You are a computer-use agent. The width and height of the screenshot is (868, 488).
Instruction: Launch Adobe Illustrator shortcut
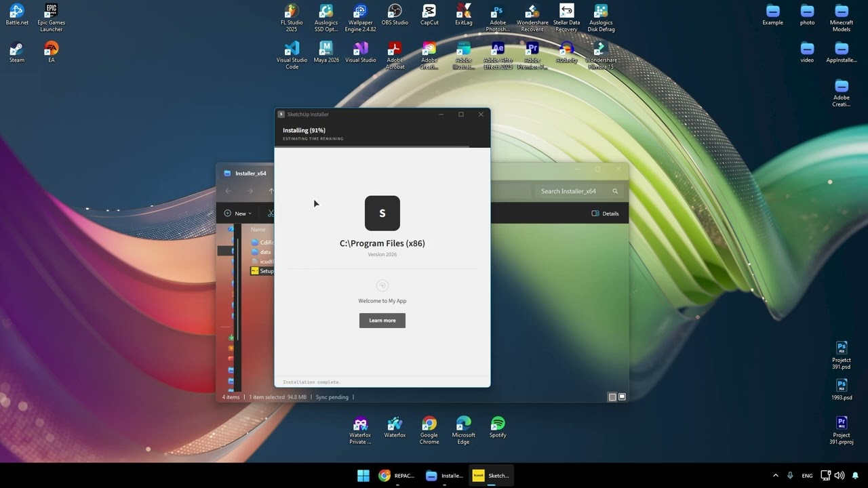pos(464,56)
